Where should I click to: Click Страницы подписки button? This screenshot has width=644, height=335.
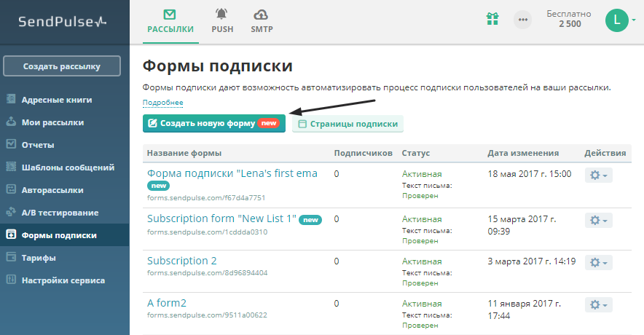pyautogui.click(x=347, y=124)
